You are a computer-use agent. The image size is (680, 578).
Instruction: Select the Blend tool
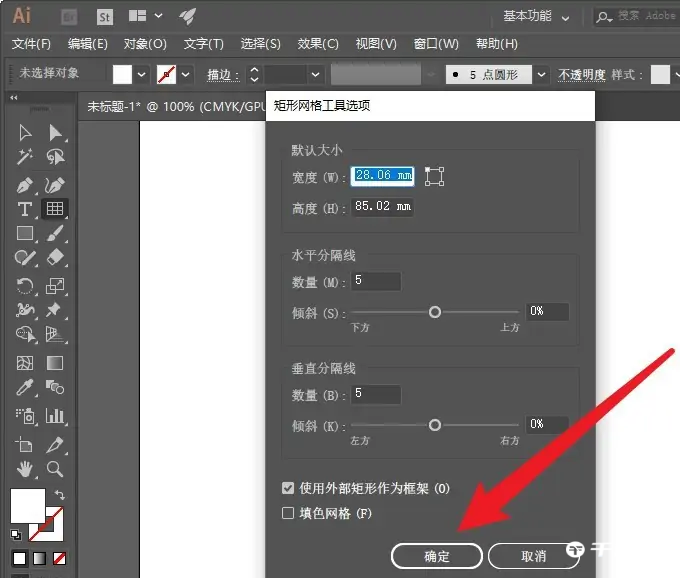click(55, 387)
